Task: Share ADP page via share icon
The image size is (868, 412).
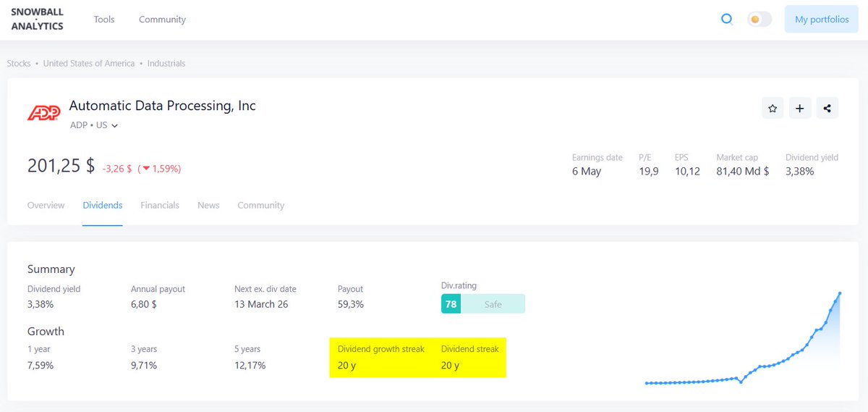Action: coord(827,109)
